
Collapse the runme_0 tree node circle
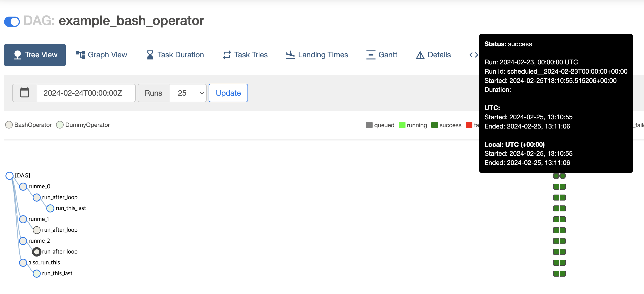tap(23, 187)
